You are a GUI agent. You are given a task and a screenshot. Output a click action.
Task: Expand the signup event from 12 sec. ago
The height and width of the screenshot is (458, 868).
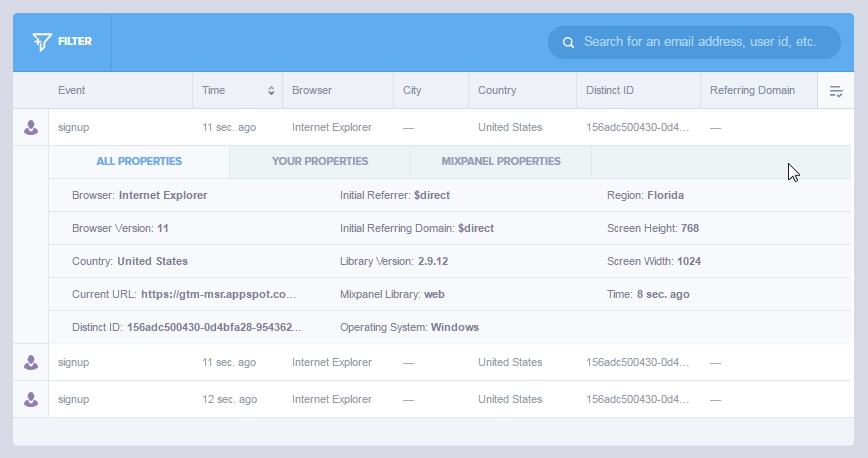tap(433, 399)
